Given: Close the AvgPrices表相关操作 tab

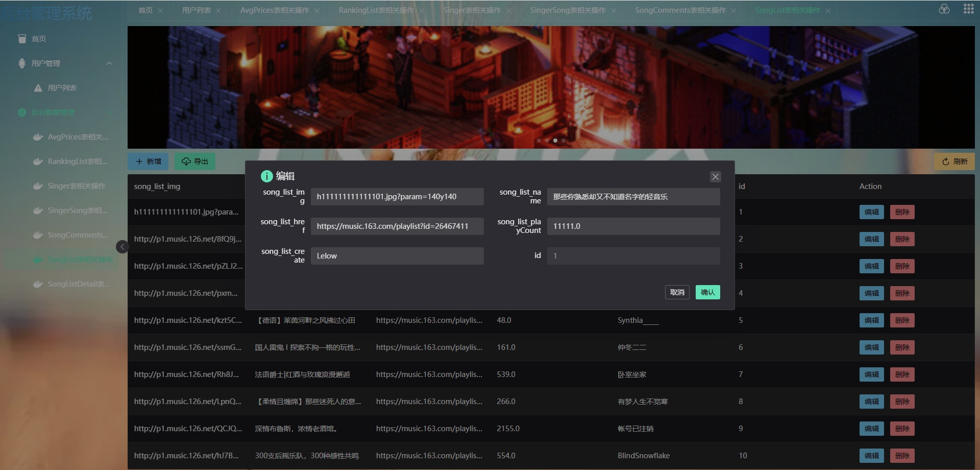Looking at the screenshot, I should tap(317, 11).
